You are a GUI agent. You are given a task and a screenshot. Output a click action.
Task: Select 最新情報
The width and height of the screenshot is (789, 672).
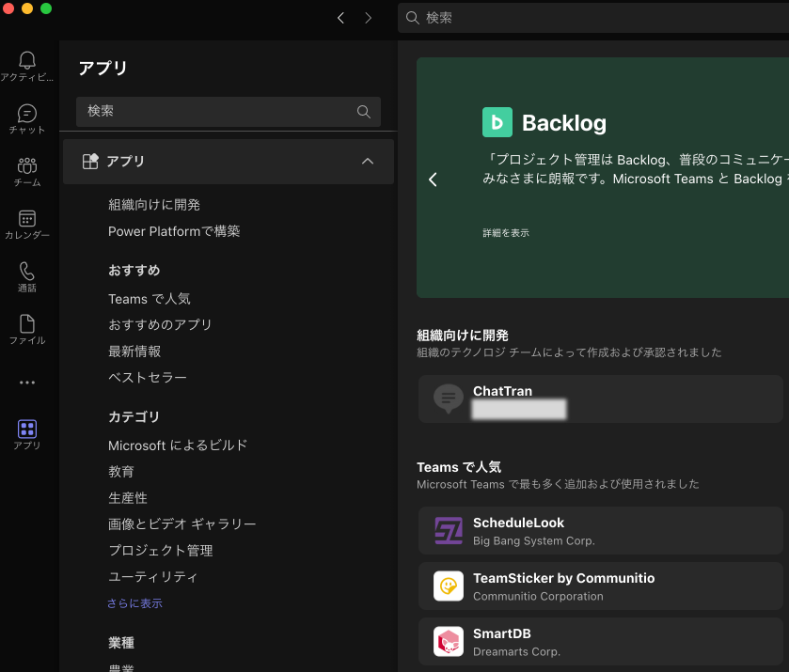pyautogui.click(x=134, y=352)
